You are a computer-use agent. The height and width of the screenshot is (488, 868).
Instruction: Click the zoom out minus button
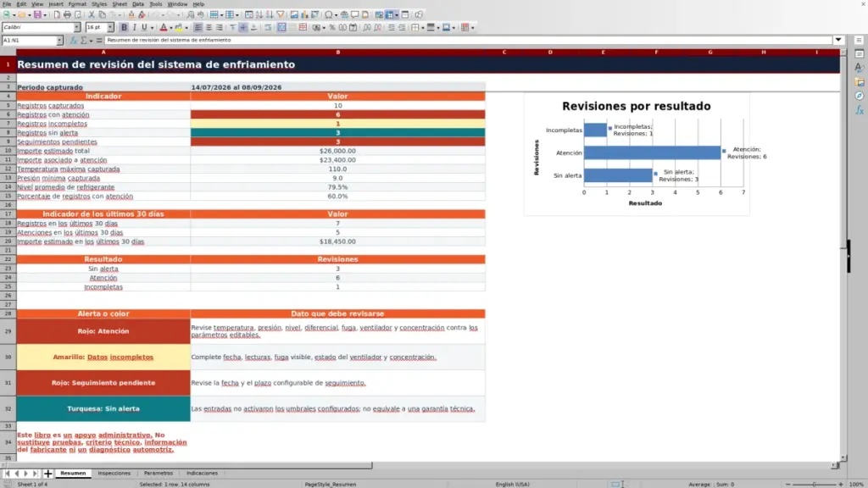tap(787, 484)
